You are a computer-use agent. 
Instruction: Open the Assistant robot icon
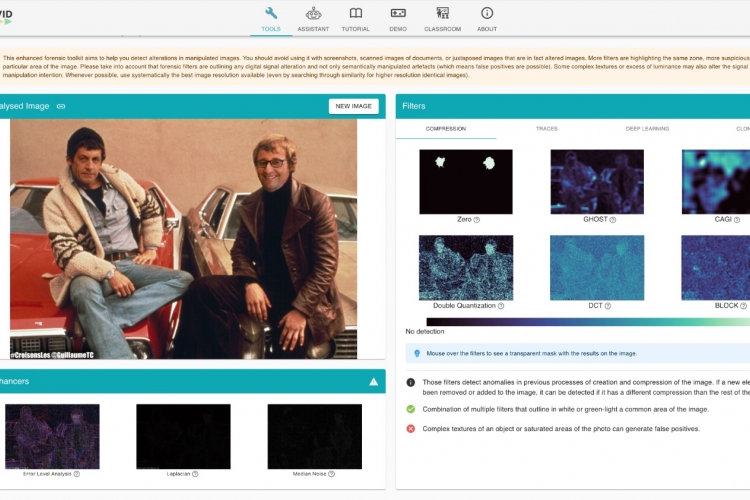(313, 14)
